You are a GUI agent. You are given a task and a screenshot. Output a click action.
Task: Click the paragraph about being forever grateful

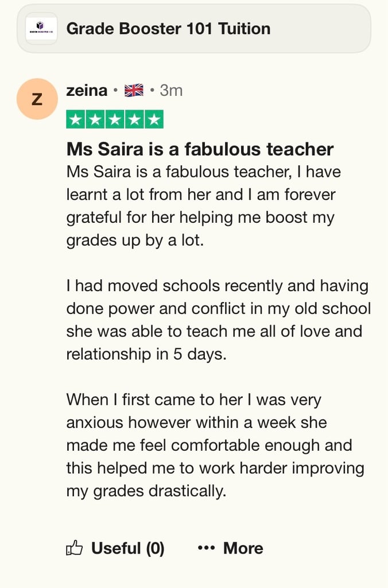pyautogui.click(x=201, y=206)
